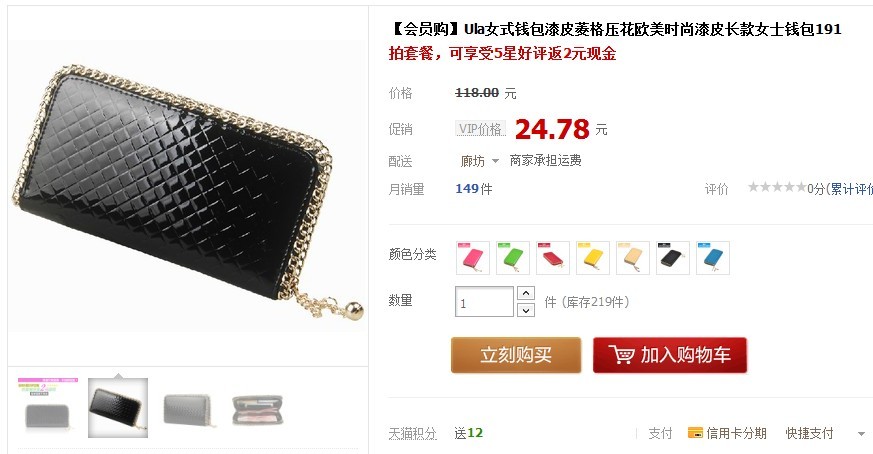Increase quantity with the up arrow

[x=526, y=293]
